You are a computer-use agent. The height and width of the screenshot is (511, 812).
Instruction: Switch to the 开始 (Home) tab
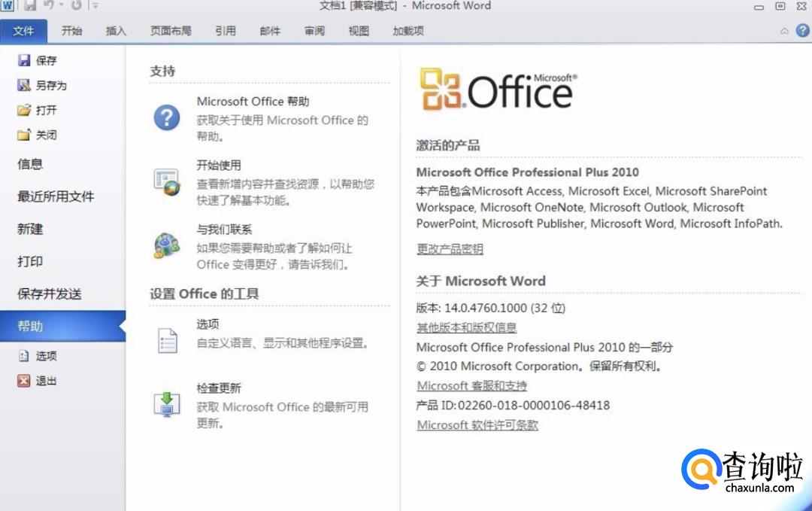[x=71, y=31]
